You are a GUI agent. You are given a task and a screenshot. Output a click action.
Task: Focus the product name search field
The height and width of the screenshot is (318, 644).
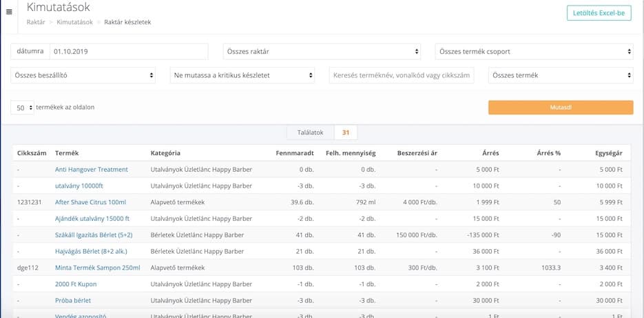402,76
